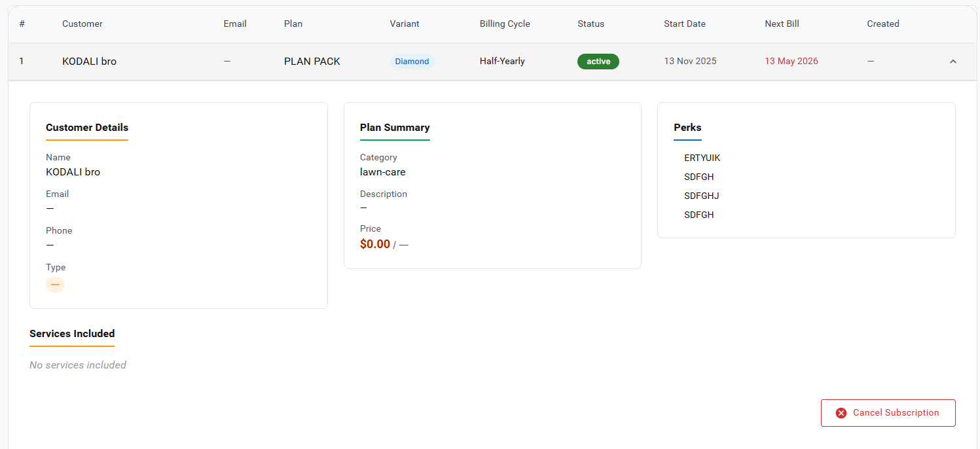
Task: Click the lawn-care category value
Action: 383,172
